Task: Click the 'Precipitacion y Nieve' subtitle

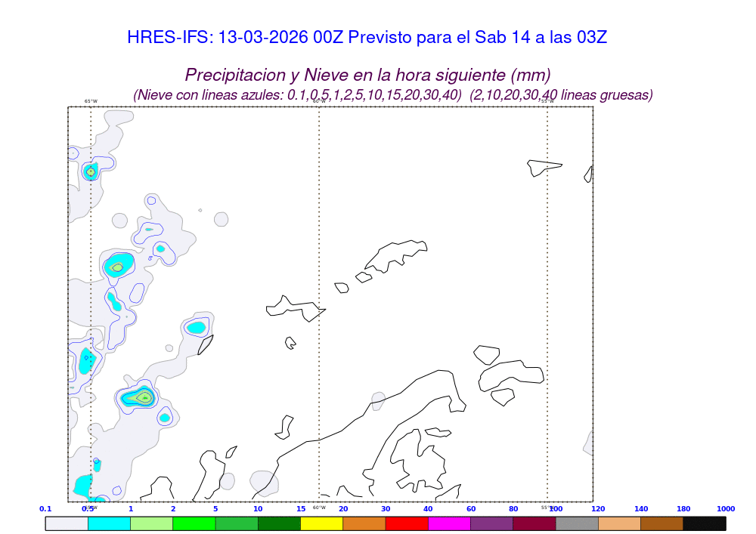Action: pos(367,75)
